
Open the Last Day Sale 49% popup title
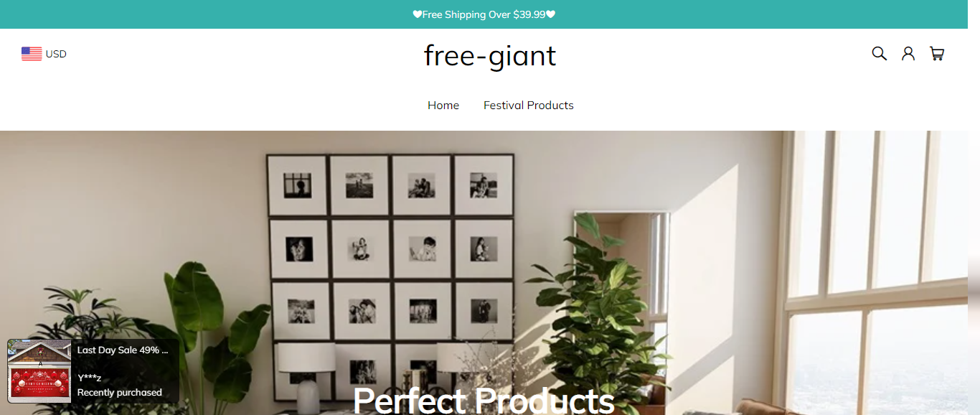pyautogui.click(x=123, y=350)
